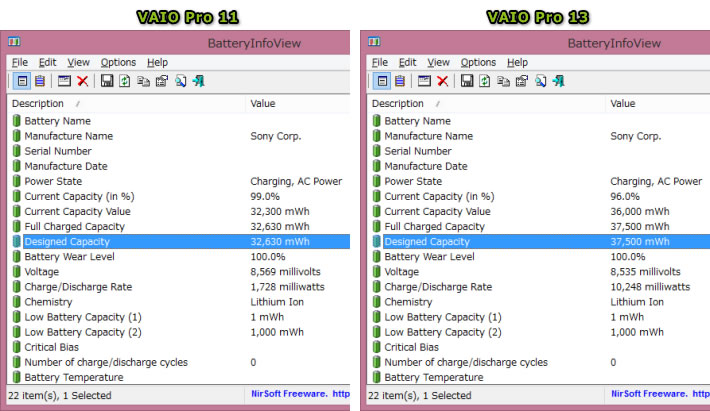This screenshot has width=710, height=411.
Task: Click Refresh icon in VAIO Pro 13 window
Action: pos(485,81)
